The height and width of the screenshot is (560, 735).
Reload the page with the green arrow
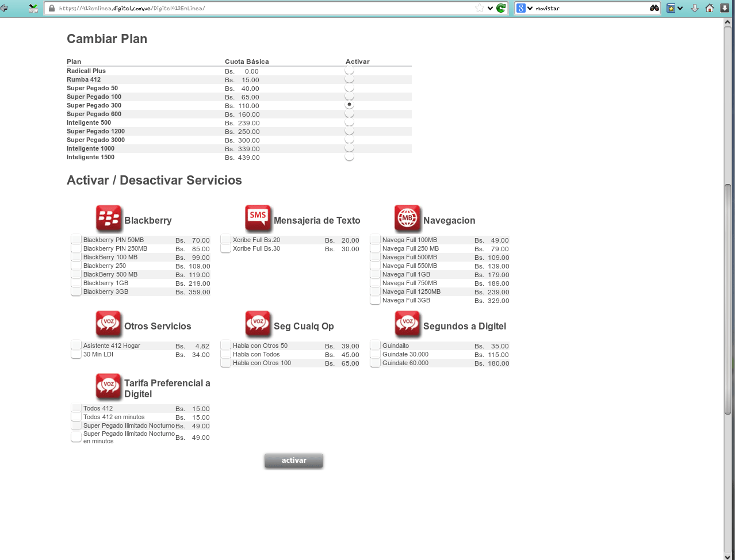click(501, 8)
